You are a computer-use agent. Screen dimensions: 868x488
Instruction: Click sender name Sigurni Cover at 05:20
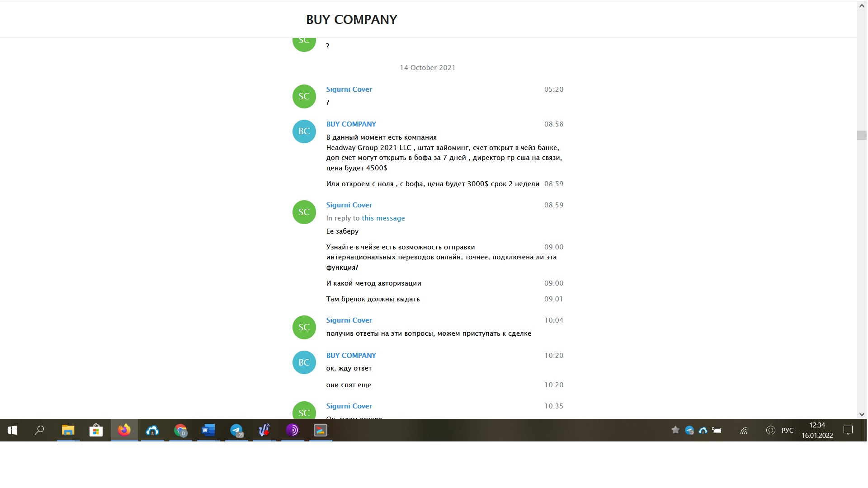click(349, 89)
